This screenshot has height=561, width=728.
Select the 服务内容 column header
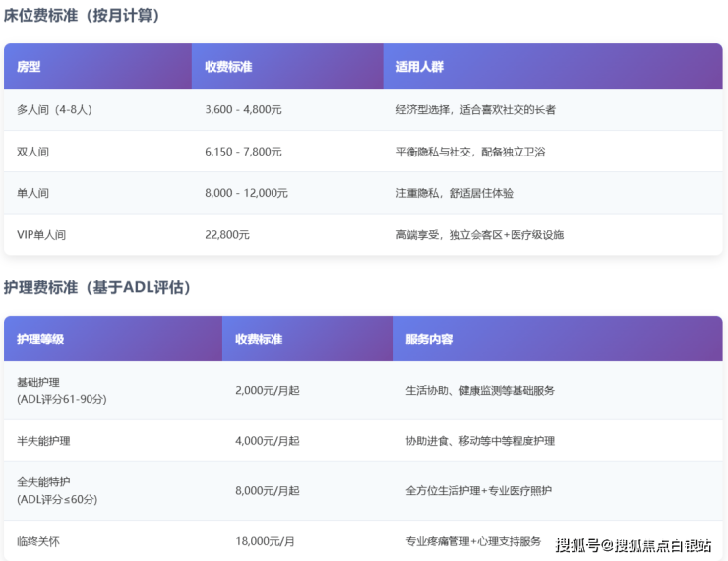click(x=429, y=339)
